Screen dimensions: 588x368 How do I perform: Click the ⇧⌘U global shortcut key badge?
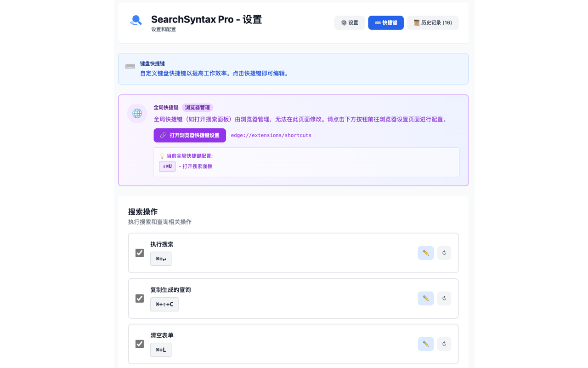pos(167,166)
